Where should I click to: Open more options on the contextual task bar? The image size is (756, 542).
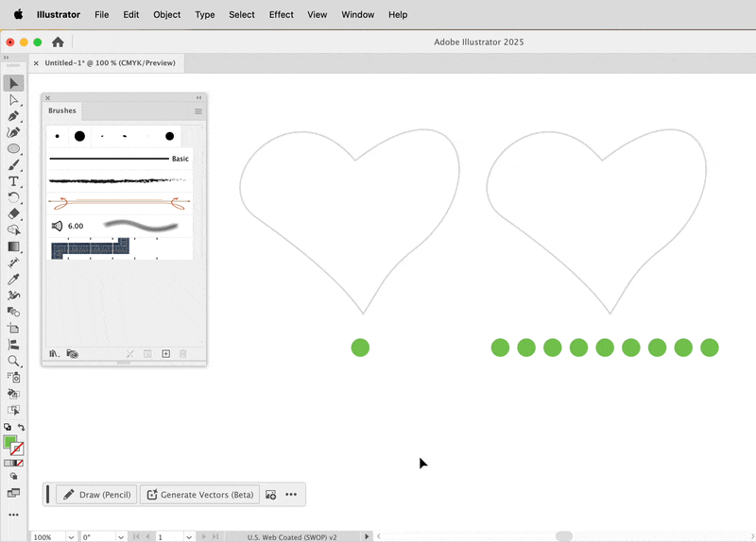coord(291,494)
